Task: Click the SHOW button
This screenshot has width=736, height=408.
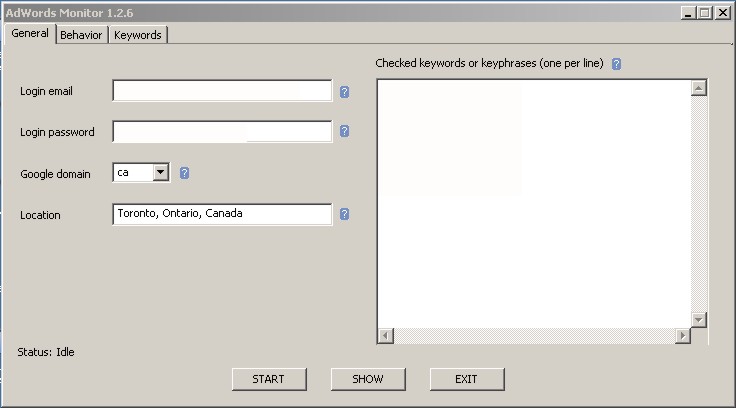Action: point(368,379)
